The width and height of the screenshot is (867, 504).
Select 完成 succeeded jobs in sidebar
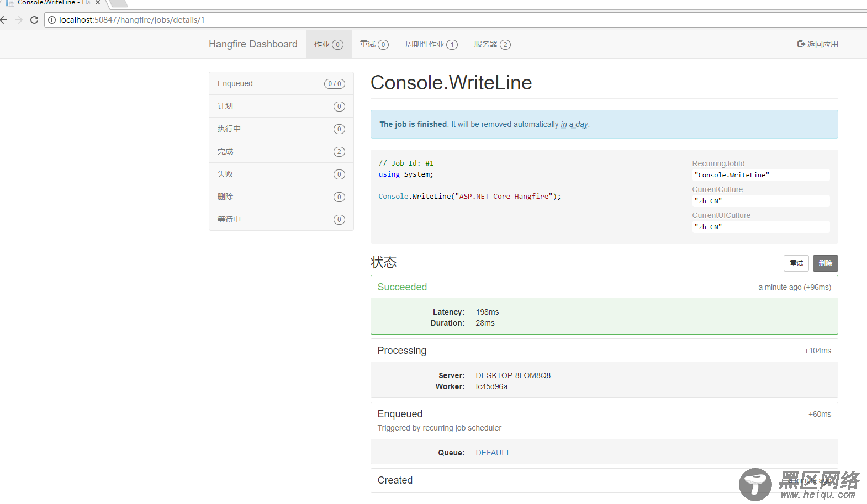281,151
